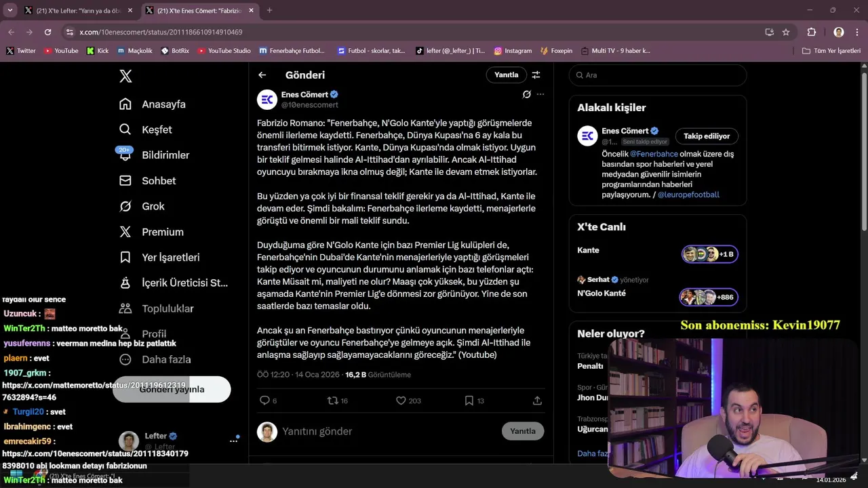
Task: Close the Enes Cömert browser tab
Action: pos(251,10)
